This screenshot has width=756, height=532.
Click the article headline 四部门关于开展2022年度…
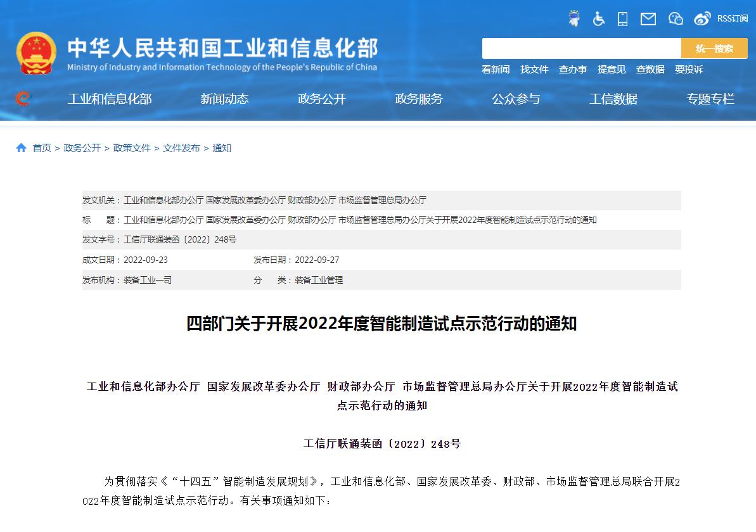pyautogui.click(x=381, y=324)
